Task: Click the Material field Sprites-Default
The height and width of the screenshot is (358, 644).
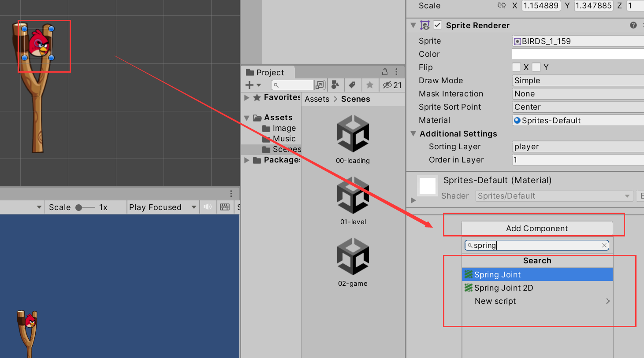Action: [x=578, y=120]
